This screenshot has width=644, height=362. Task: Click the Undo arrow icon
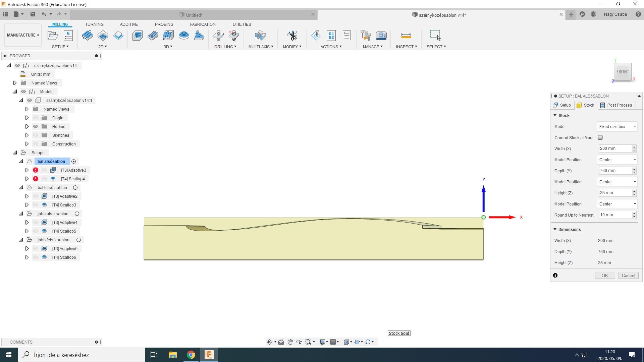click(x=44, y=14)
